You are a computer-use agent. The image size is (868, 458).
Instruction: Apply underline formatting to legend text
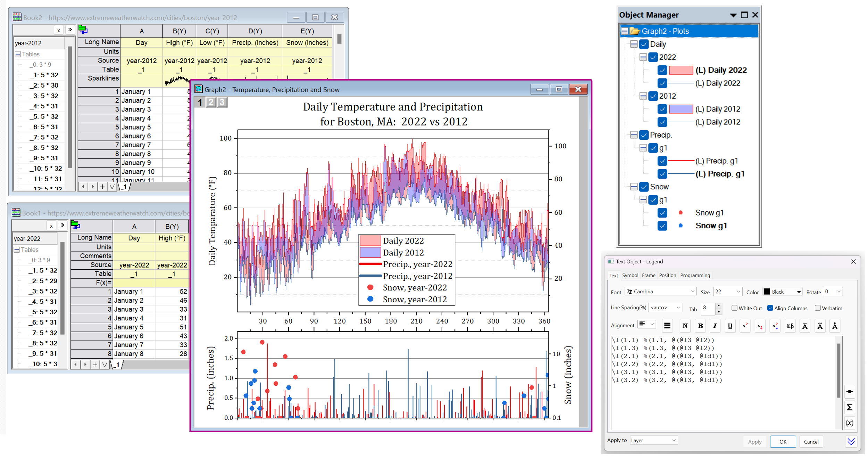point(730,326)
